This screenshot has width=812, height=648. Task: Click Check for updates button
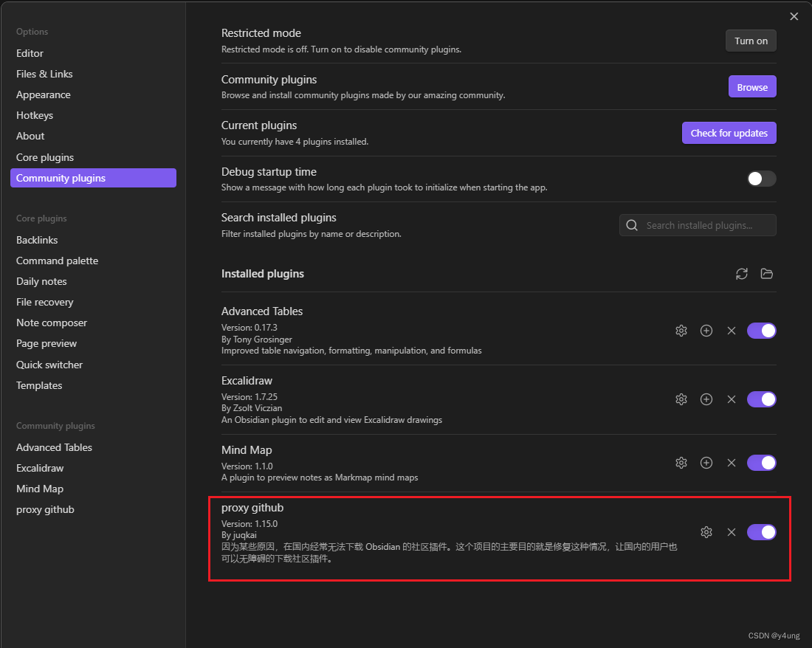(729, 133)
